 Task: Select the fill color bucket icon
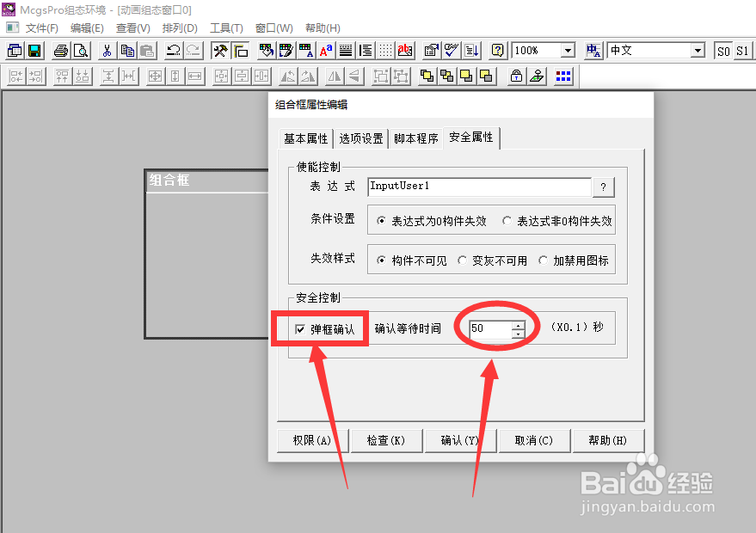(266, 51)
